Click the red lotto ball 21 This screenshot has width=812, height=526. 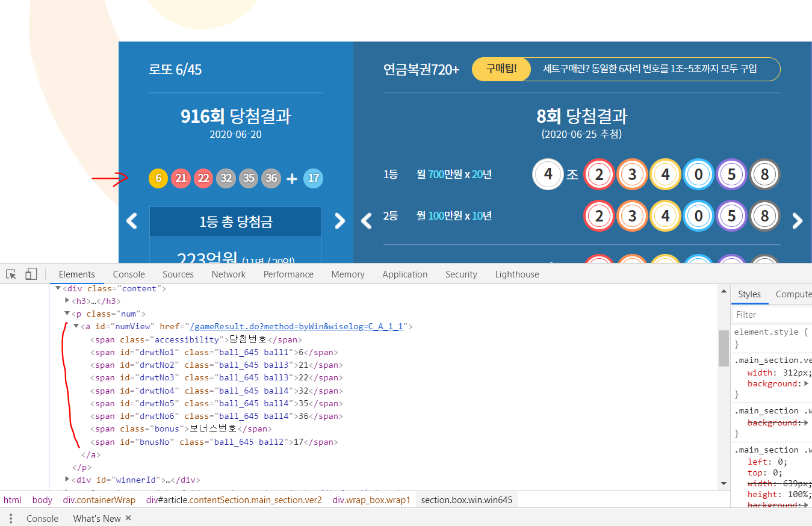click(x=181, y=178)
